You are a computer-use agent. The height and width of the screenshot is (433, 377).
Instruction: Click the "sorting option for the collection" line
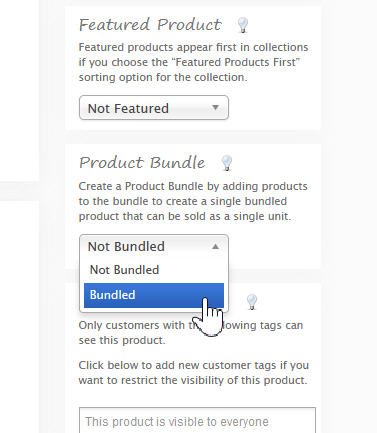163,77
